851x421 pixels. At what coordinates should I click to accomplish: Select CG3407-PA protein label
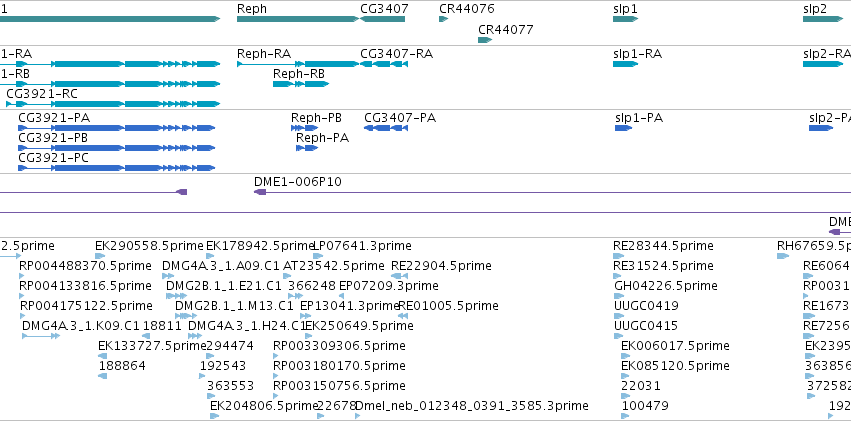pyautogui.click(x=400, y=118)
